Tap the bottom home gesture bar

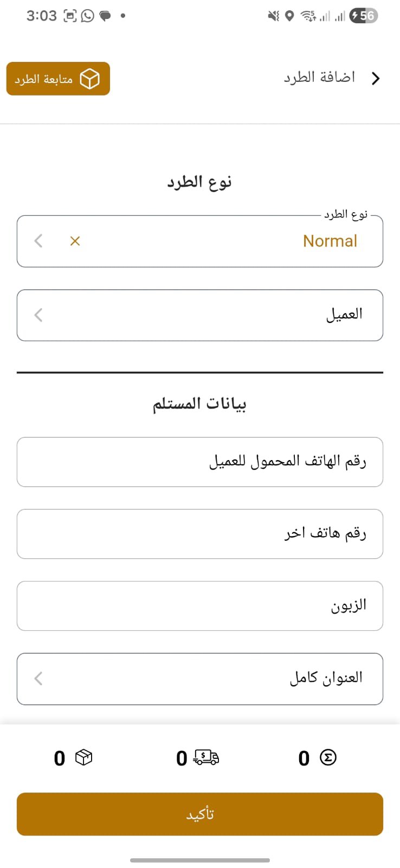tap(200, 860)
